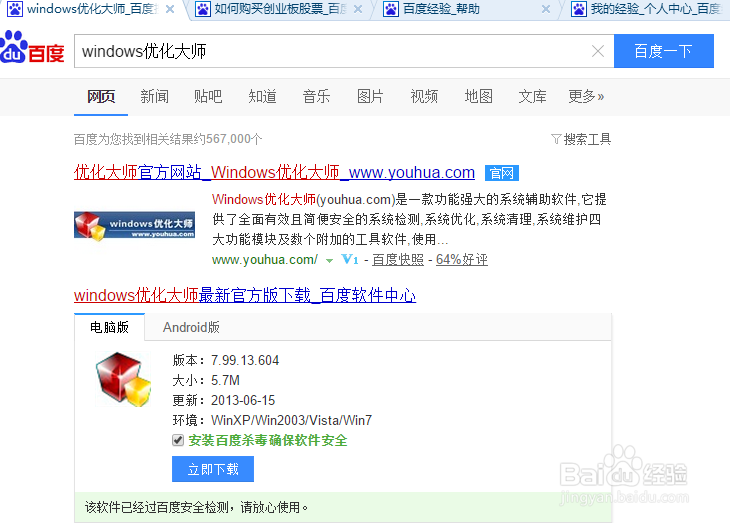Click the 搜索工具 text link
Viewport: 730px width, 523px height.
click(587, 139)
